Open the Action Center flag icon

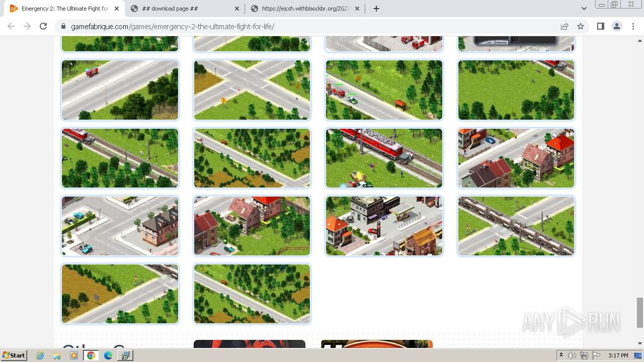click(596, 355)
